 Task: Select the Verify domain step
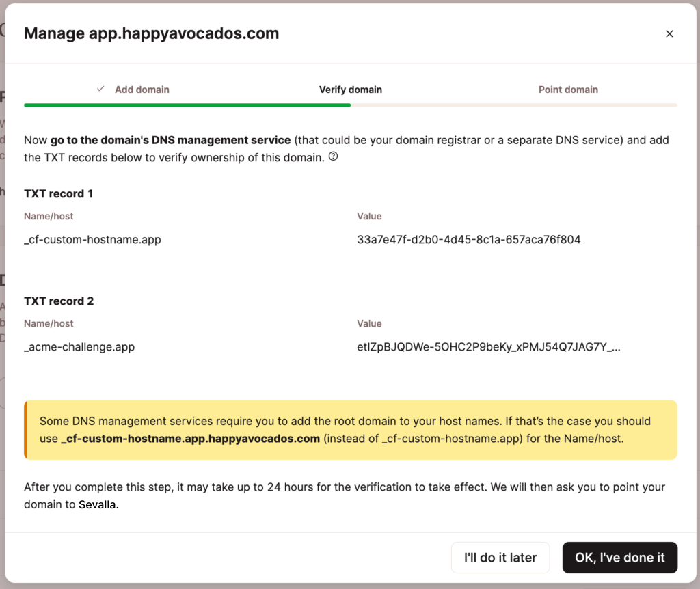tap(350, 90)
